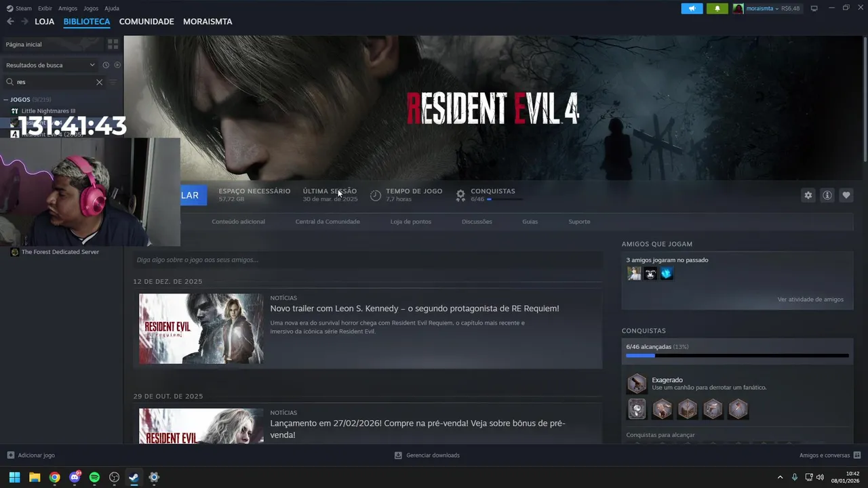Open the green notifications bell
868x488 pixels.
click(717, 8)
